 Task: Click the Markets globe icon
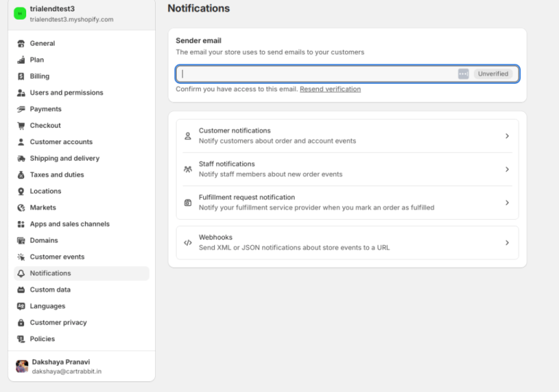(21, 208)
